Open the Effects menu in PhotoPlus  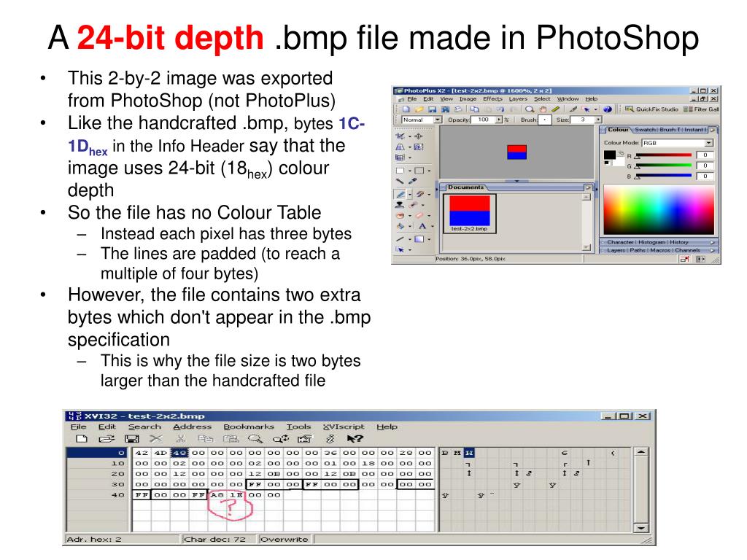(492, 99)
